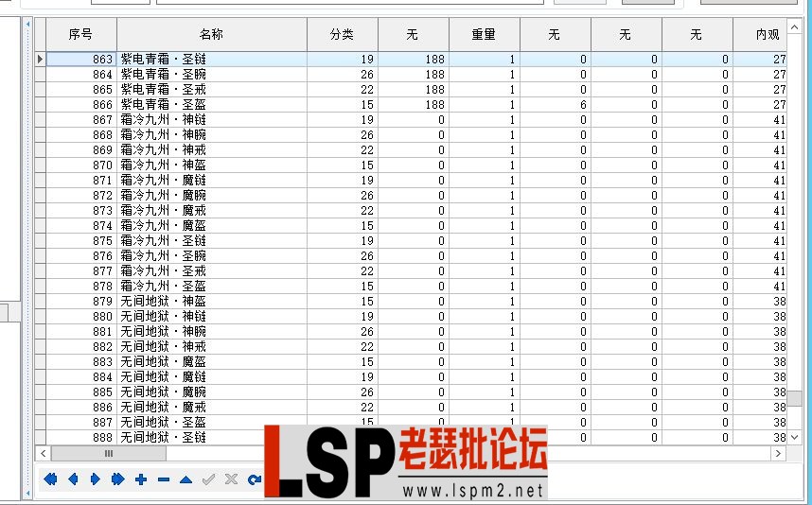Image resolution: width=812 pixels, height=505 pixels.
Task: Post edit using the checkmark icon
Action: coord(209,479)
